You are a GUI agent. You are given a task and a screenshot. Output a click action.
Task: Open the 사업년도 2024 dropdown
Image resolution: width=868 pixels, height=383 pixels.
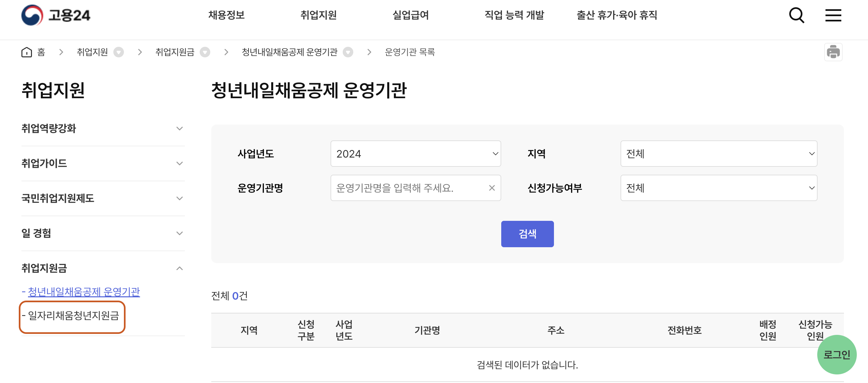pos(416,154)
